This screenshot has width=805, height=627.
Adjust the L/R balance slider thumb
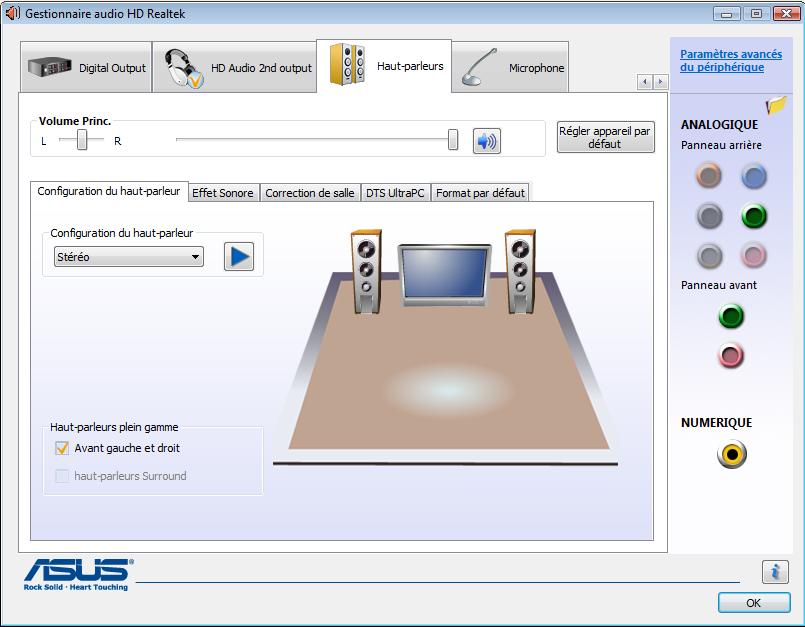click(x=82, y=140)
